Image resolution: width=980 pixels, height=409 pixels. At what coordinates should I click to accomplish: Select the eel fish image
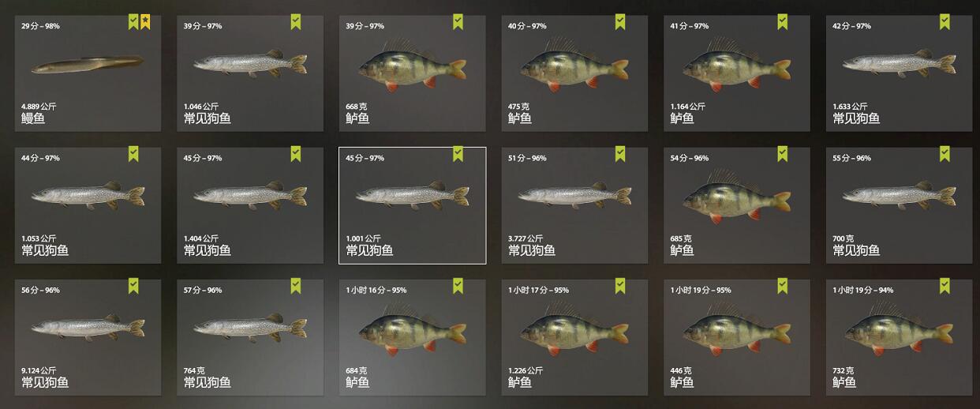click(x=88, y=64)
